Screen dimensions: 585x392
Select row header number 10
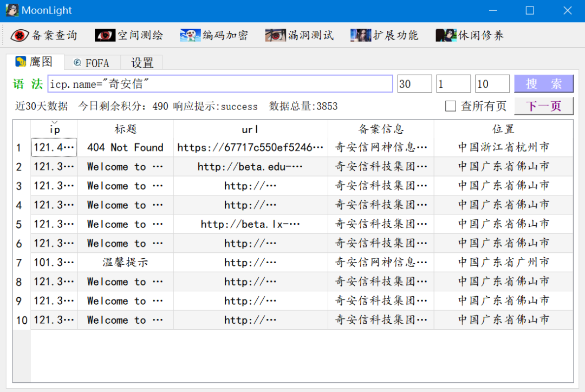(22, 320)
